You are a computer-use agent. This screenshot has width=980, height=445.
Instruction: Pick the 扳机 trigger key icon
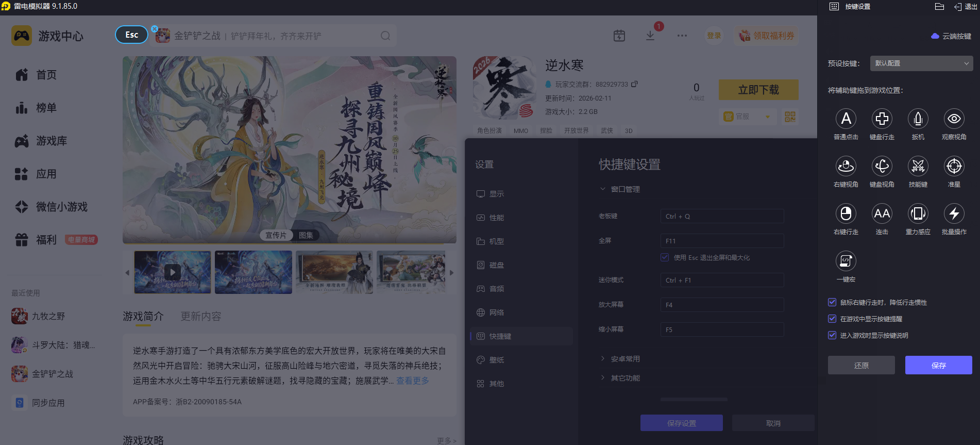coord(918,119)
